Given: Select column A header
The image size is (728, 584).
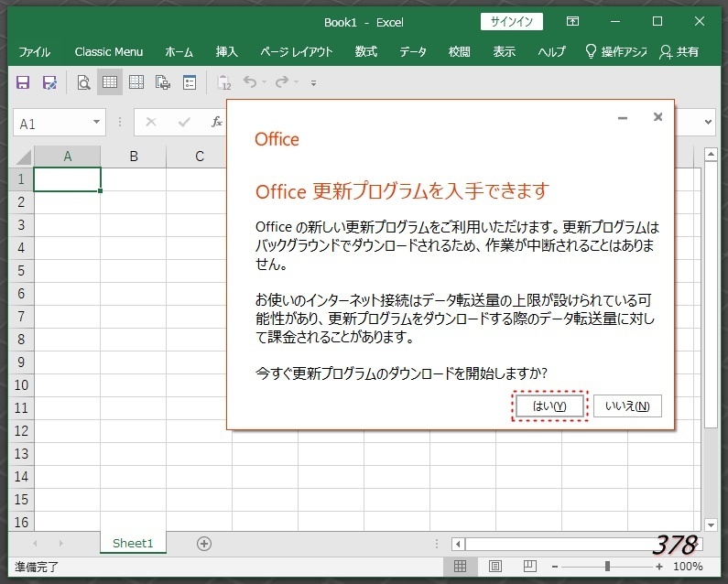Looking at the screenshot, I should click(x=68, y=157).
